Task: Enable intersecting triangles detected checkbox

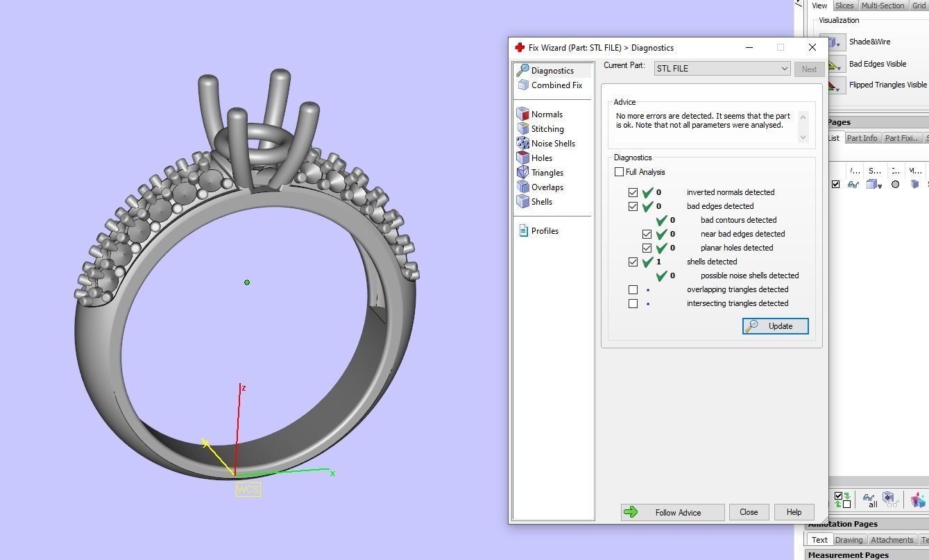Action: [633, 303]
